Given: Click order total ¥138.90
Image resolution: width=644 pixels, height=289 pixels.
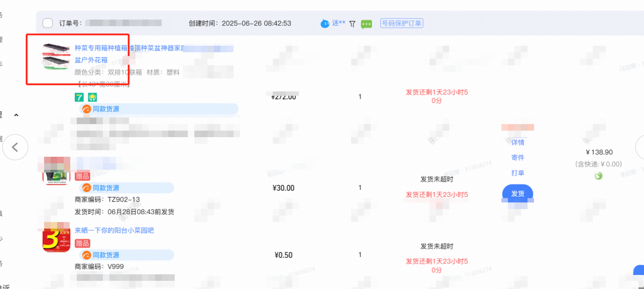Looking at the screenshot, I should [x=599, y=152].
